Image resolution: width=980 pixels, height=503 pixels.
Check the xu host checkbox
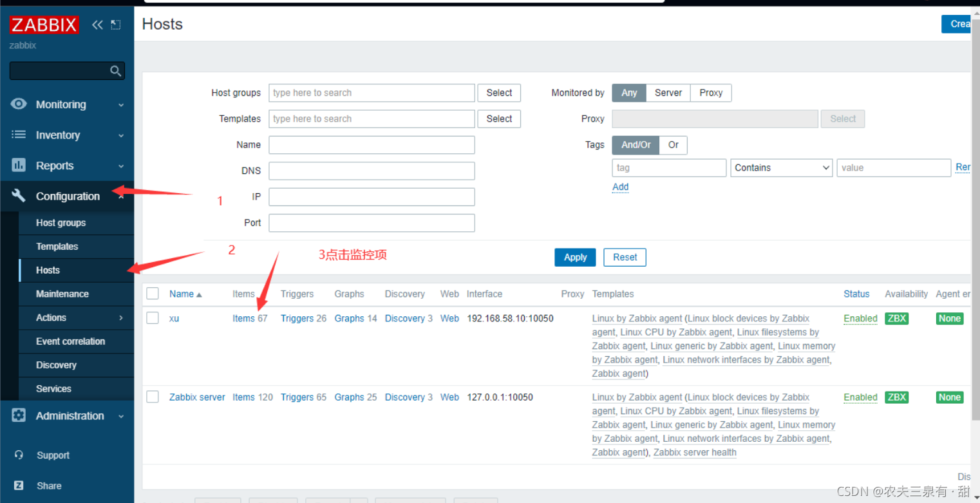coord(153,318)
